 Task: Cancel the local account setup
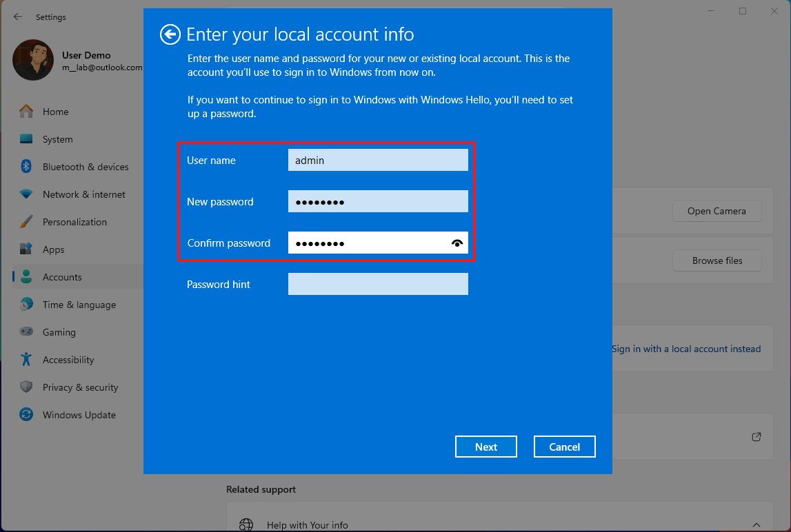pyautogui.click(x=564, y=446)
